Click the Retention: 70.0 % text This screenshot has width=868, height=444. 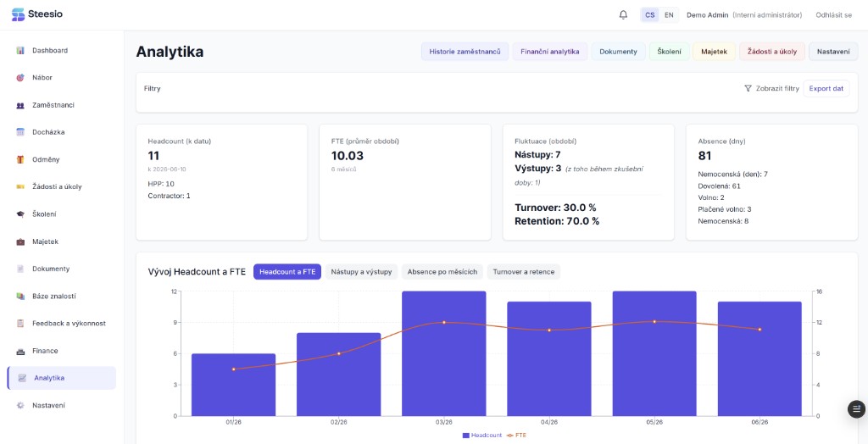(x=557, y=221)
